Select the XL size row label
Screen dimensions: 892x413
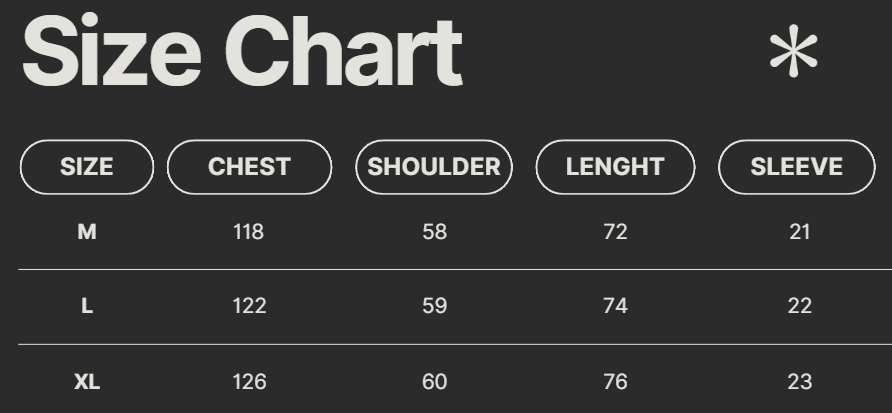click(87, 381)
